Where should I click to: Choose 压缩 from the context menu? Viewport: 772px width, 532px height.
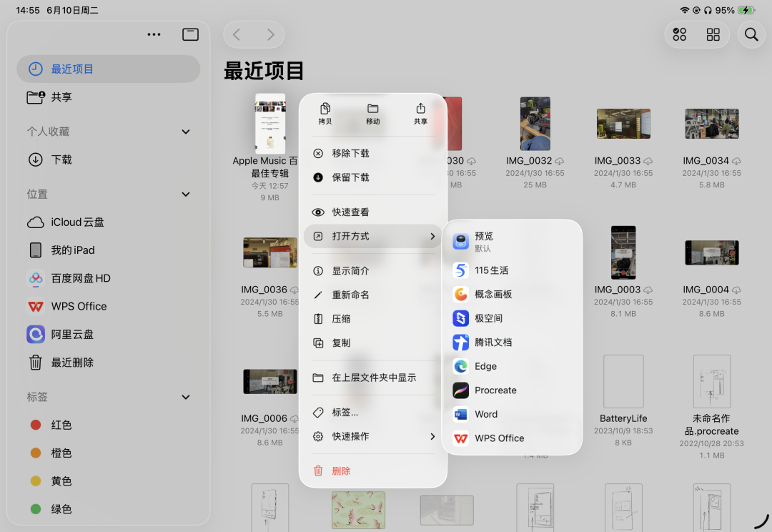coord(373,319)
